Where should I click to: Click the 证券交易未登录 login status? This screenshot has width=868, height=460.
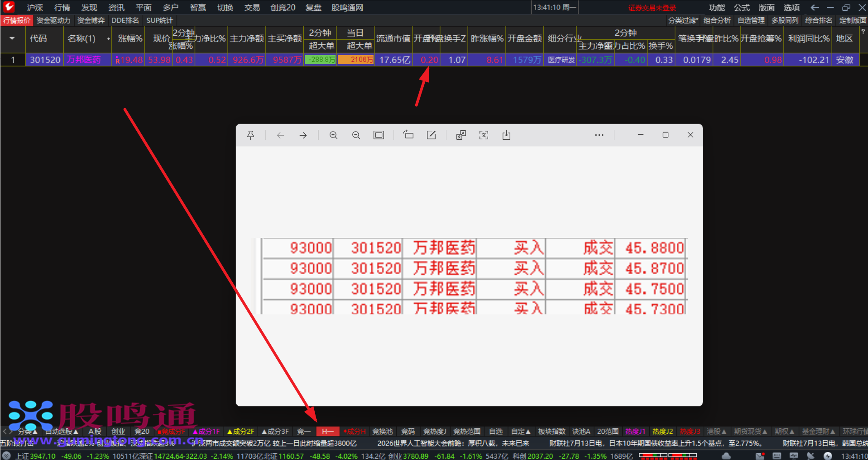[x=652, y=8]
